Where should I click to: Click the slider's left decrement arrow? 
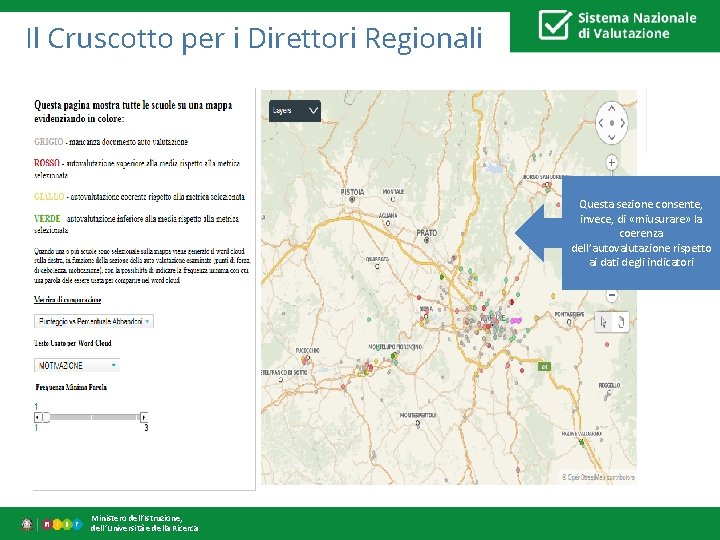pyautogui.click(x=38, y=417)
